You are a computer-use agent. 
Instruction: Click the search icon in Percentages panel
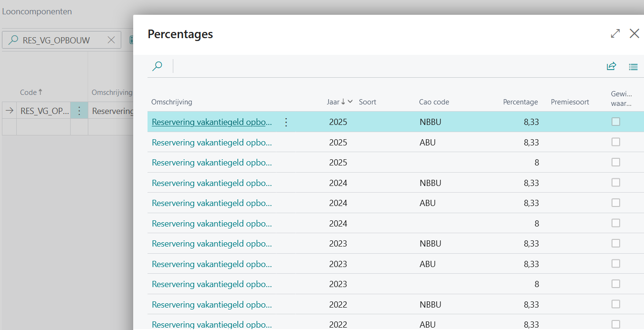coord(157,66)
